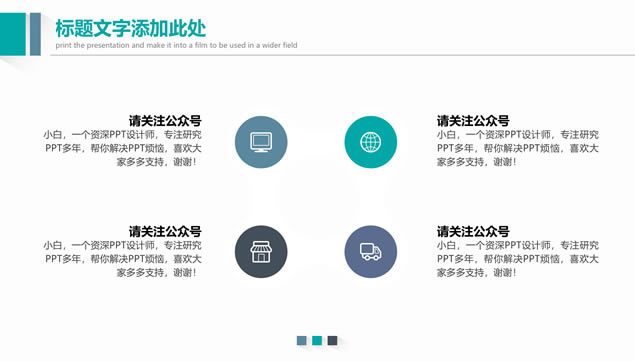The image size is (635, 361).
Task: Click the globe icon in teal circle
Action: (371, 142)
